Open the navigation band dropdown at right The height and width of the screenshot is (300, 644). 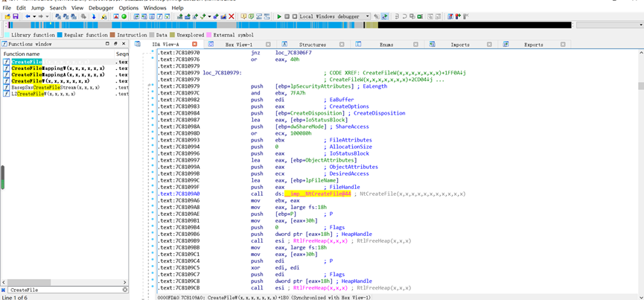point(640,25)
